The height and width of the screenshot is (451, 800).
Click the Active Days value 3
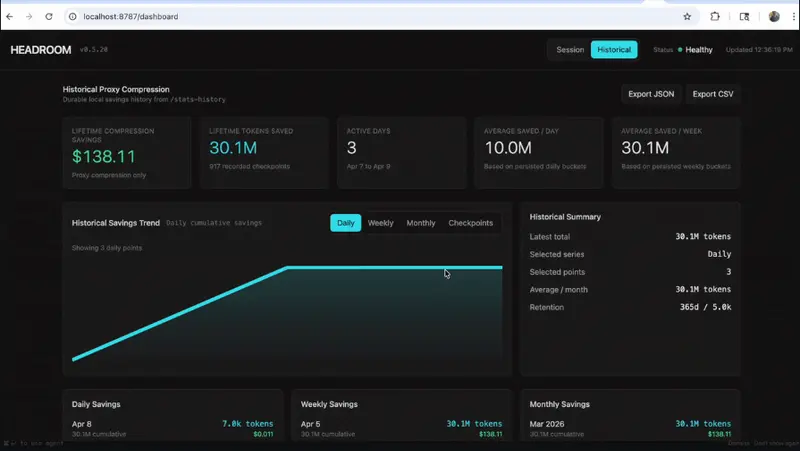(352, 148)
